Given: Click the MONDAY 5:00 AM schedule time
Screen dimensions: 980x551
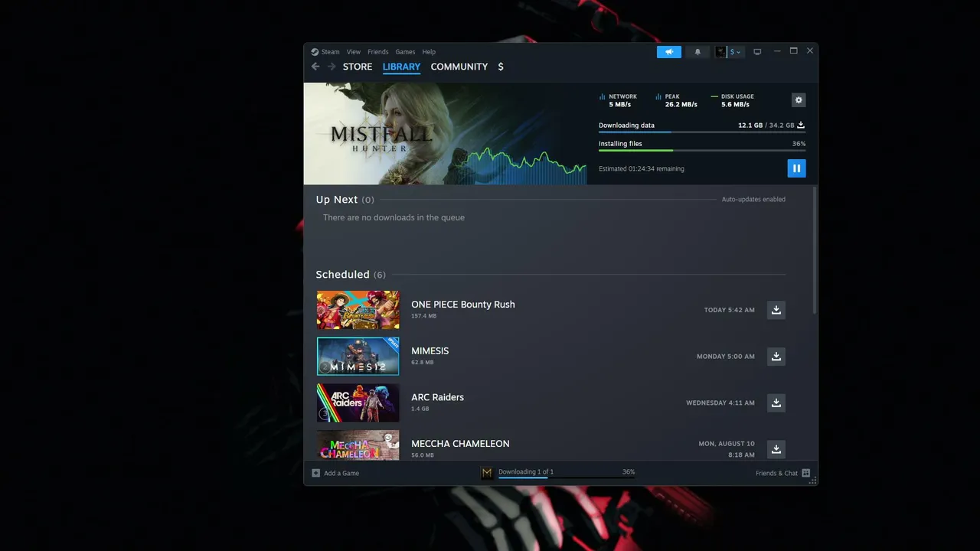Looking at the screenshot, I should [726, 357].
